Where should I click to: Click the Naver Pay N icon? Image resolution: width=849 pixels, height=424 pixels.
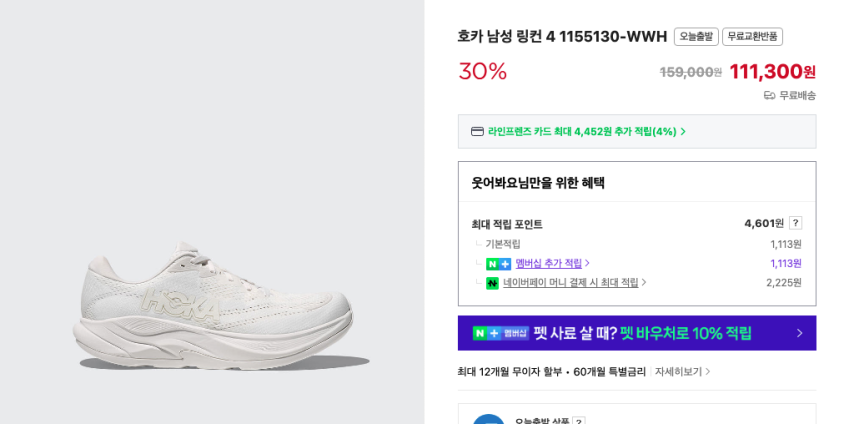[492, 283]
